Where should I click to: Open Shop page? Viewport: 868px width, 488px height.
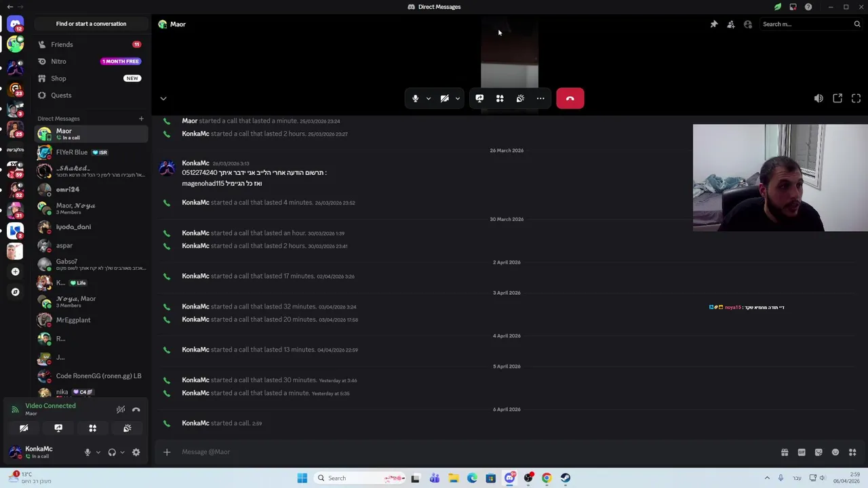click(x=90, y=78)
